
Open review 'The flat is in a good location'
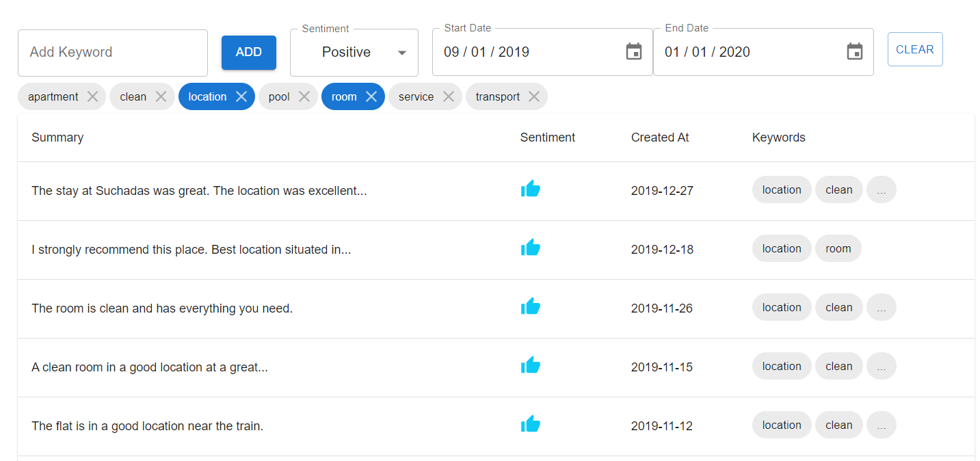(147, 426)
